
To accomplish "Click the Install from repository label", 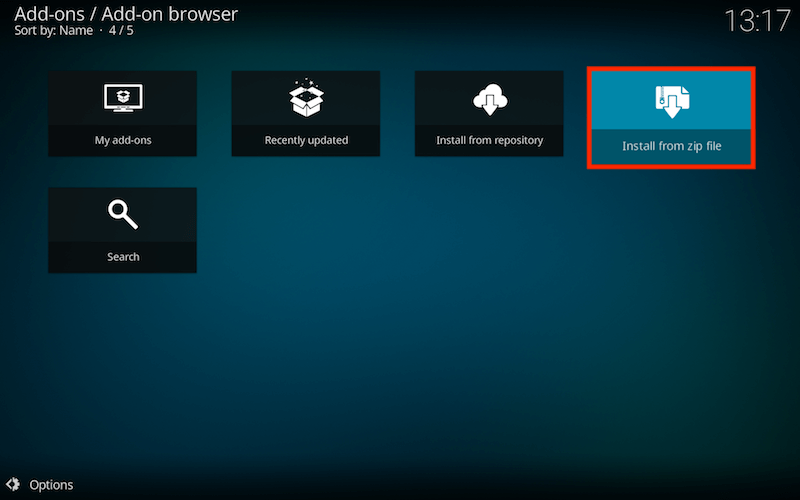I will coord(489,140).
